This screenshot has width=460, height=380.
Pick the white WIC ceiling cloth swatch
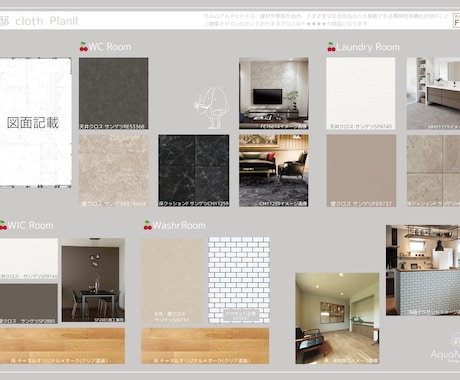29,259
